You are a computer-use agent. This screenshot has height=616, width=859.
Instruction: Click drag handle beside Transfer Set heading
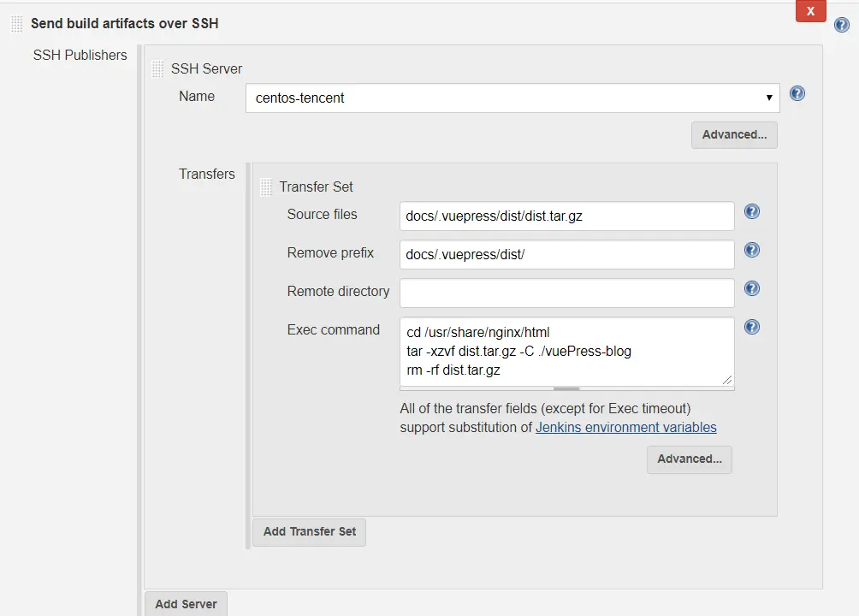click(266, 187)
